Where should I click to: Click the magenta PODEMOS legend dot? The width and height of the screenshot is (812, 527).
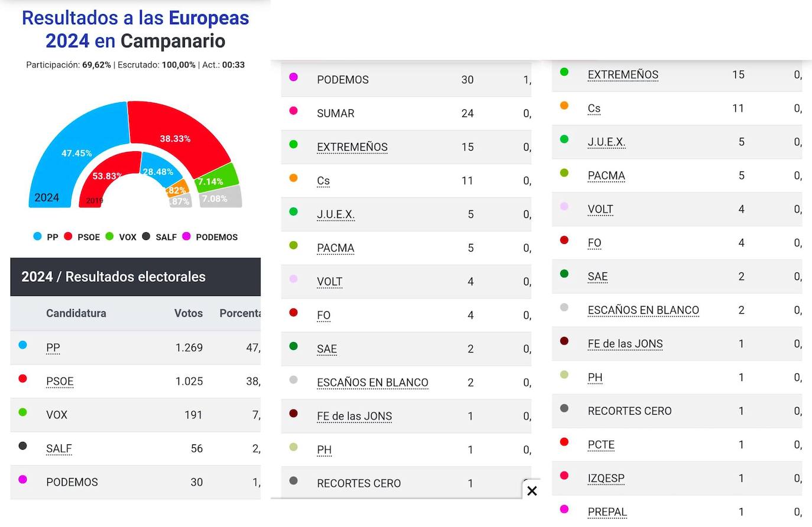187,236
